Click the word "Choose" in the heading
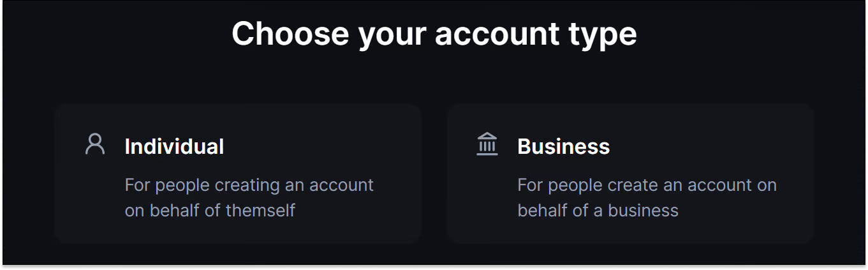 (x=290, y=33)
